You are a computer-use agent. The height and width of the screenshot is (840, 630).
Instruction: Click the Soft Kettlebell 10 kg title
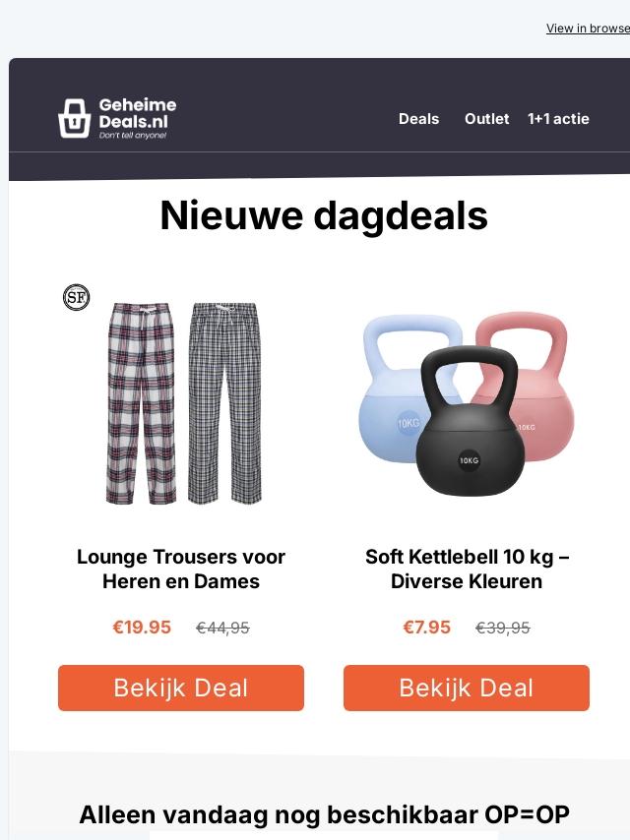pos(467,569)
